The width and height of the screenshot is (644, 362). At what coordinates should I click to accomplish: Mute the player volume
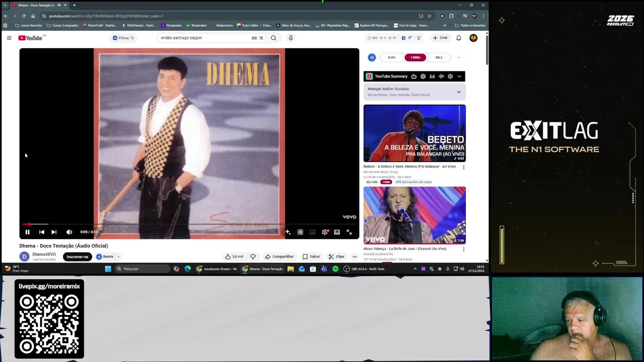click(69, 232)
